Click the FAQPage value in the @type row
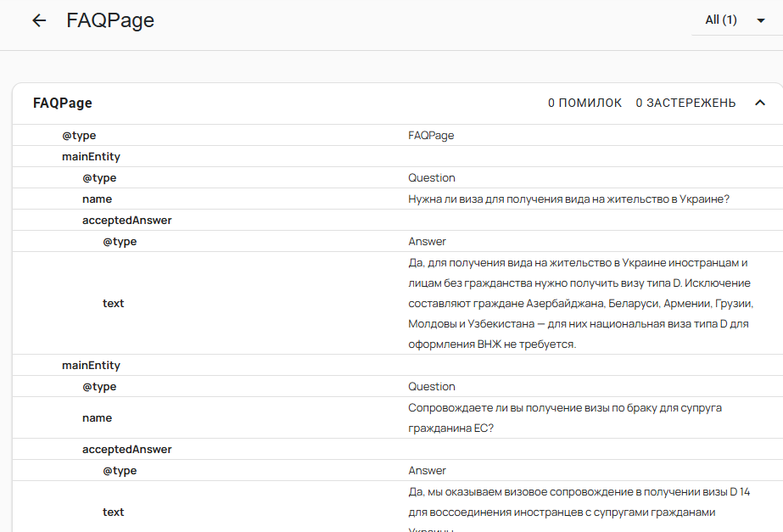Viewport: 783px width, 532px height. coord(431,136)
